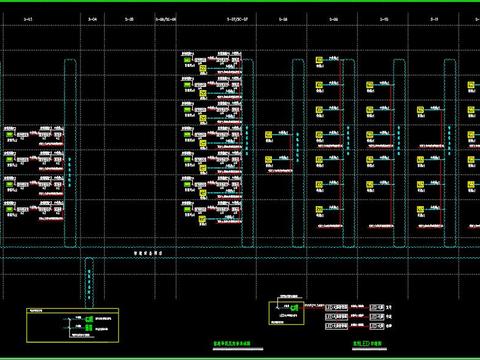Select the bottom yellow device symbol in the 3-09 column
480x360 pixels.
[319, 209]
